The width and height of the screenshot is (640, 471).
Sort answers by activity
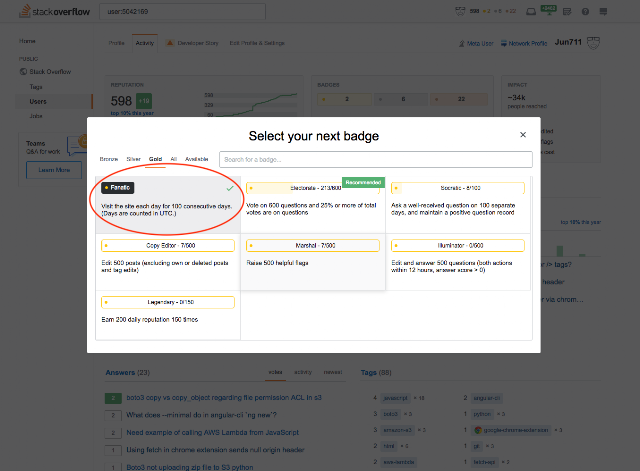(x=303, y=372)
